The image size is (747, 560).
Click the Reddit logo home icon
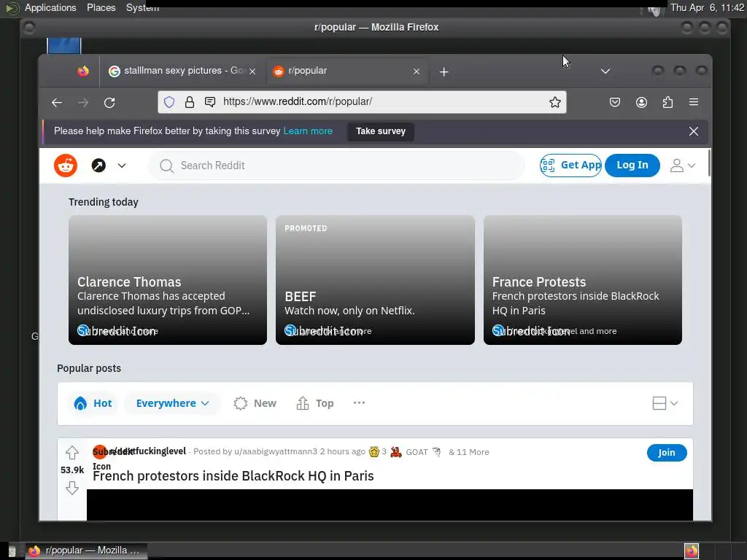point(65,166)
